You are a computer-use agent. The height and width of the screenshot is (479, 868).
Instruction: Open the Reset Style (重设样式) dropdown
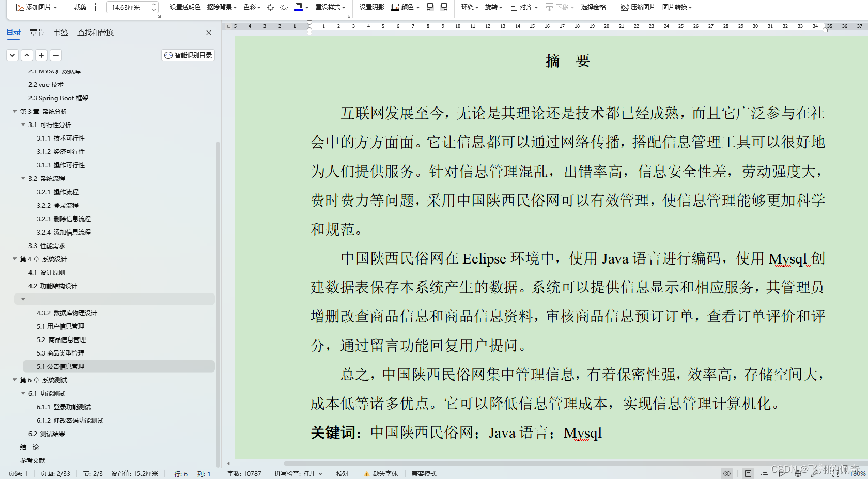(331, 7)
